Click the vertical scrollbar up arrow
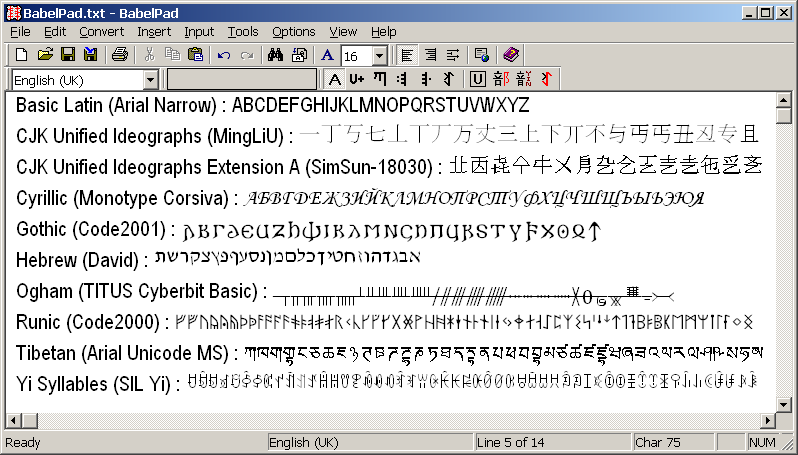798x455 pixels. point(784,100)
